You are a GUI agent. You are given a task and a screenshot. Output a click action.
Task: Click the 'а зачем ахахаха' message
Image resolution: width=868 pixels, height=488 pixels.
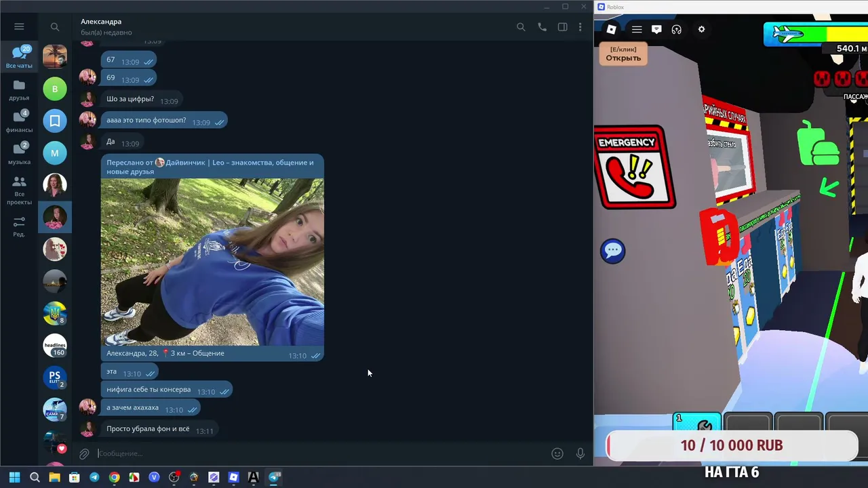151,409
